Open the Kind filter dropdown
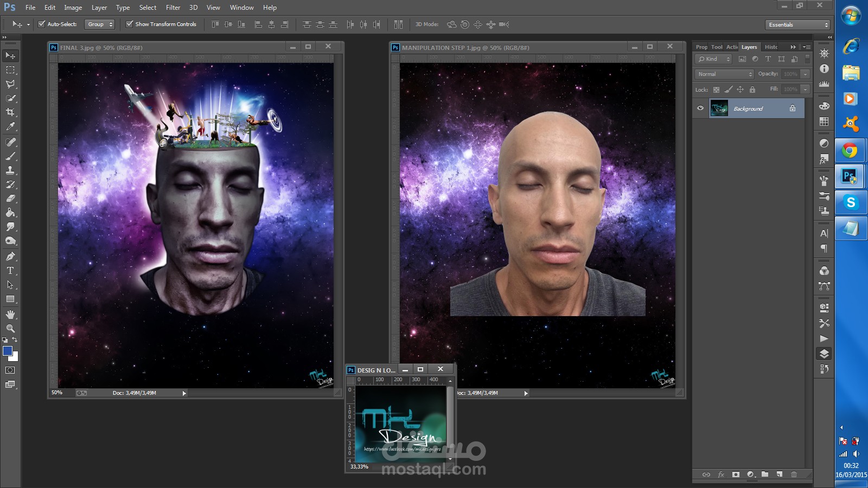The height and width of the screenshot is (488, 868). (x=713, y=59)
